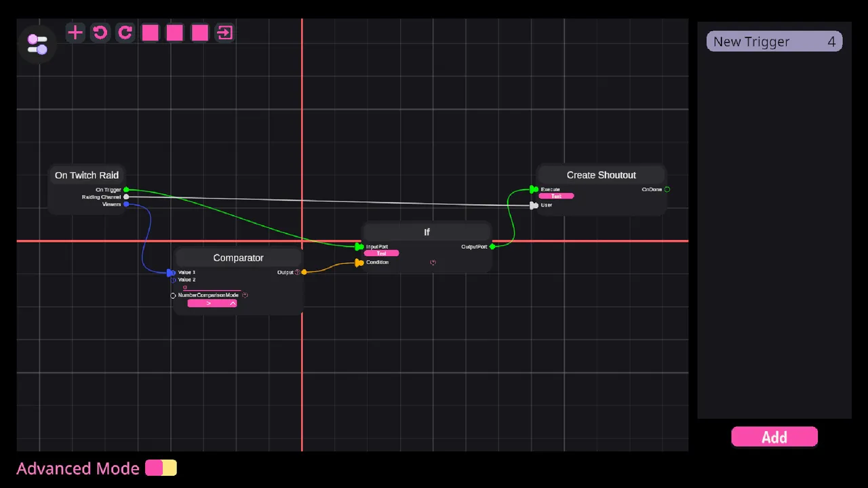This screenshot has width=868, height=488.
Task: Select the Create Shoutout node title
Action: 601,175
